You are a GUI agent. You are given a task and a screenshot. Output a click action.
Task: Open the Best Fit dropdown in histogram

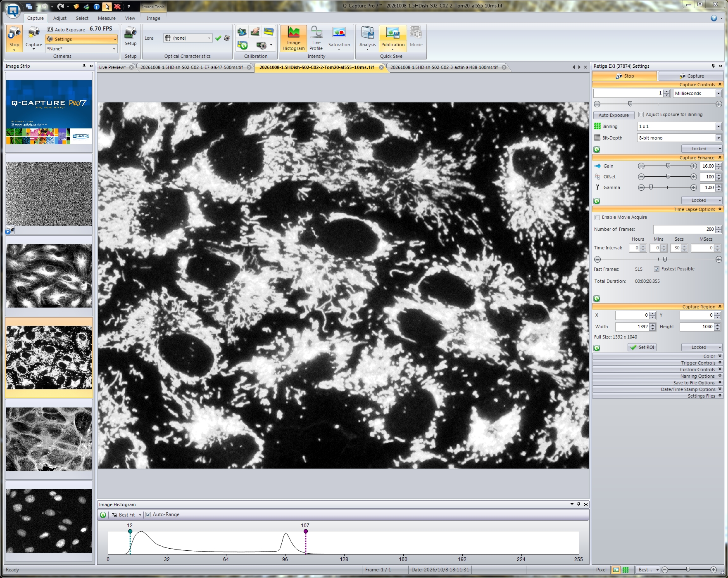(140, 515)
